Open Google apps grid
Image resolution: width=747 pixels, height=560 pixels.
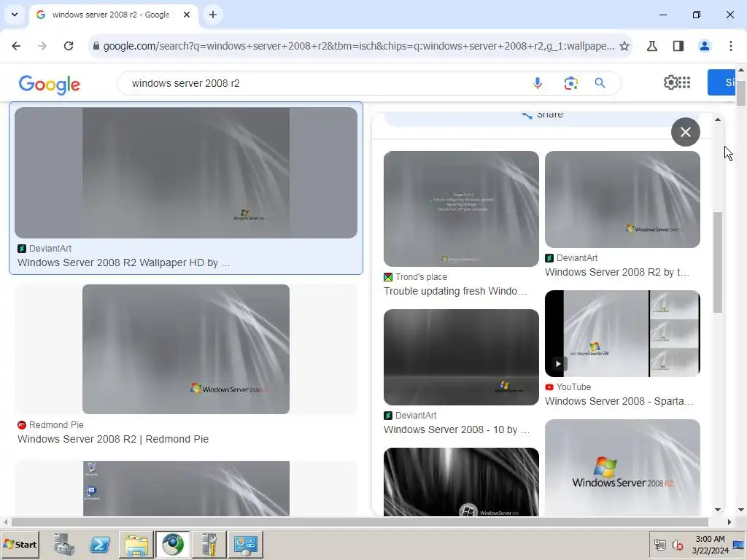point(684,82)
